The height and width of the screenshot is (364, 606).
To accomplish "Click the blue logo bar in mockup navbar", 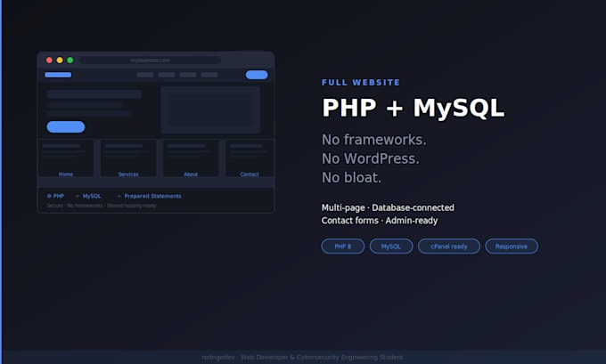I will (58, 75).
